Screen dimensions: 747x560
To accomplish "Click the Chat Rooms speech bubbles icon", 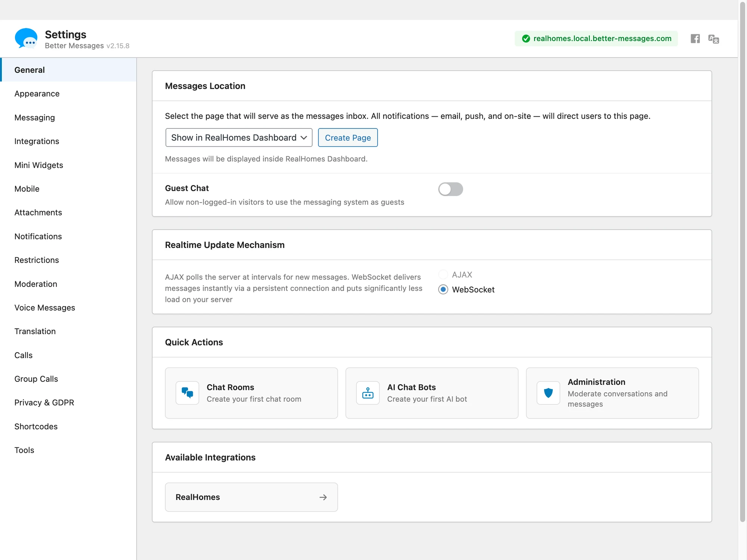I will pyautogui.click(x=187, y=393).
